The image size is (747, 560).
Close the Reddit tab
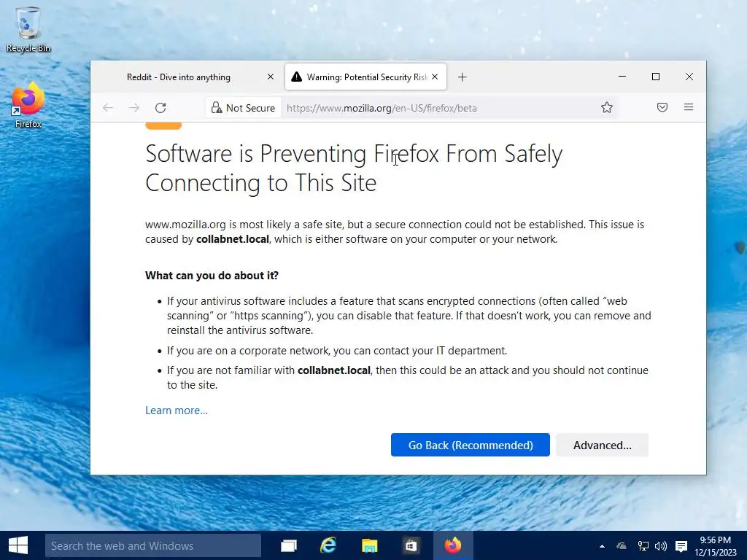[271, 77]
